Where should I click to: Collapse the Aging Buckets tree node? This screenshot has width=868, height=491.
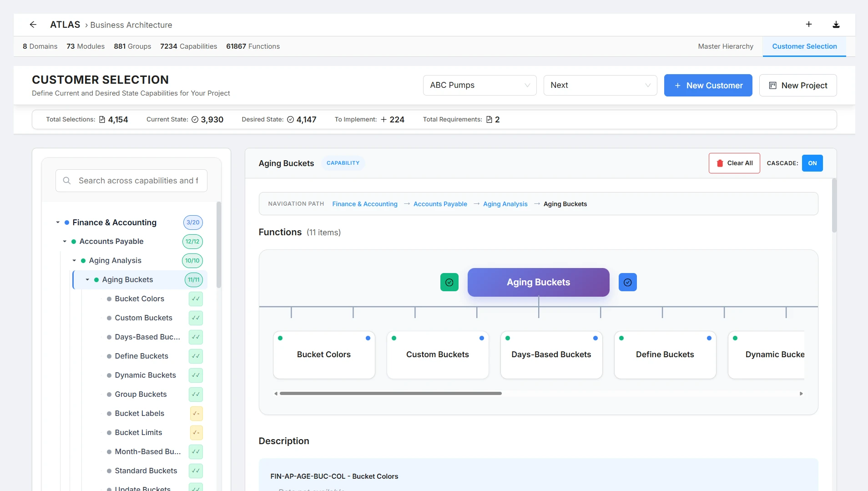click(87, 280)
